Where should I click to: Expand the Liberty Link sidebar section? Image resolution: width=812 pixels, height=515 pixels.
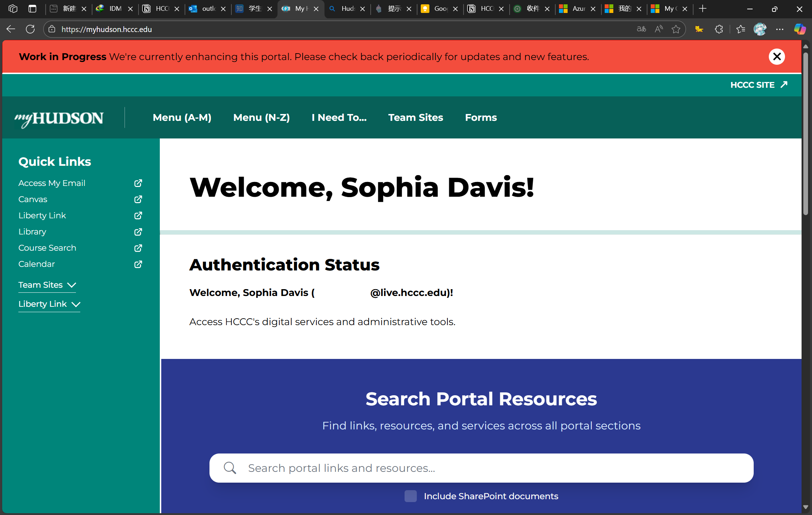pos(49,304)
